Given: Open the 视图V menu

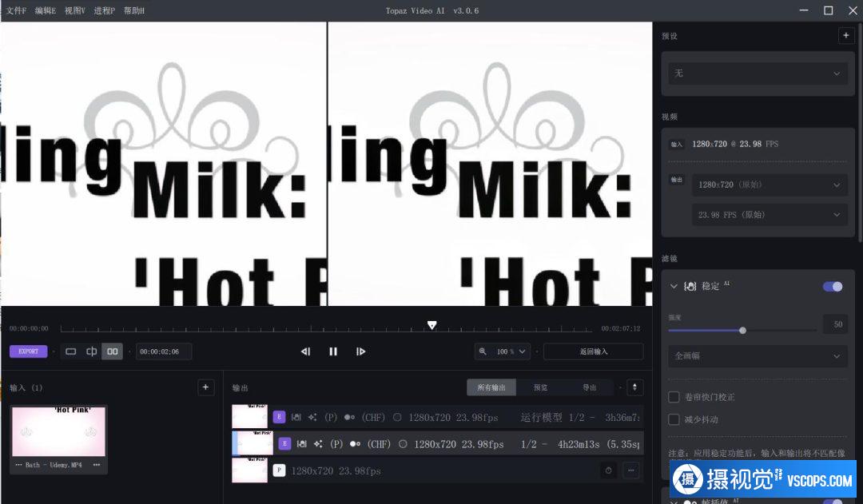Looking at the screenshot, I should click(75, 10).
